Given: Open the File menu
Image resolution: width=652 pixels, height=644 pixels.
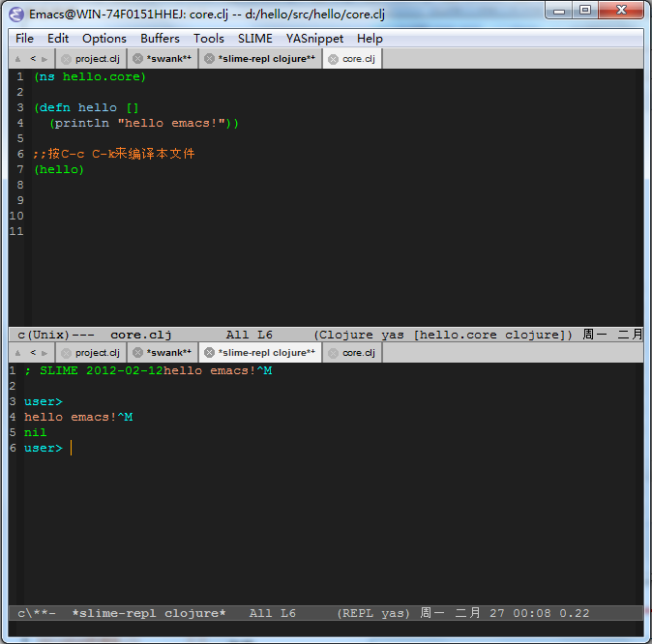Looking at the screenshot, I should pos(24,39).
